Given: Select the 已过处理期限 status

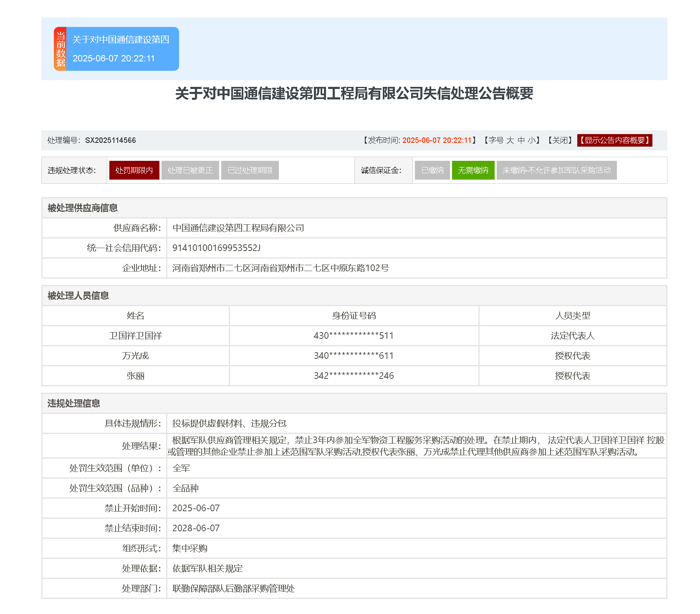Looking at the screenshot, I should (x=250, y=170).
